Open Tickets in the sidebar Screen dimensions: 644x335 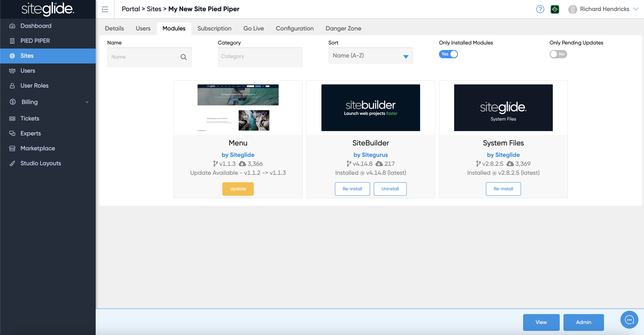pos(30,118)
